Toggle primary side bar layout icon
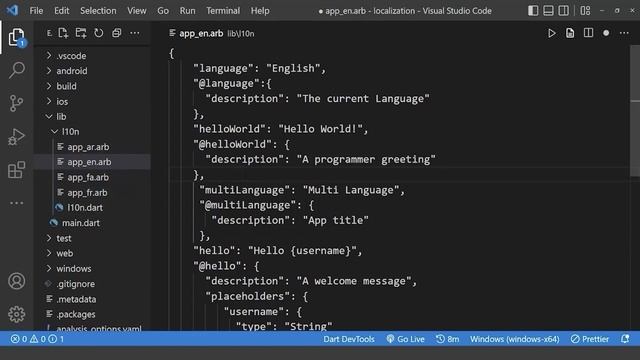Viewport: 640px width, 360px height. pos(533,11)
